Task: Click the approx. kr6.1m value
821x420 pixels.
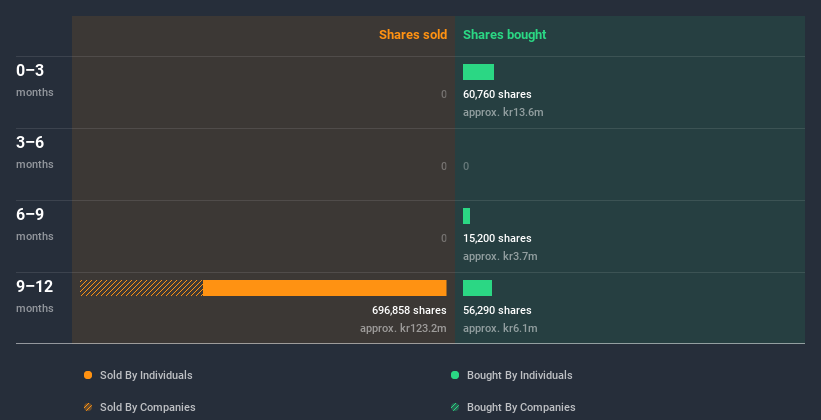Action: 500,329
